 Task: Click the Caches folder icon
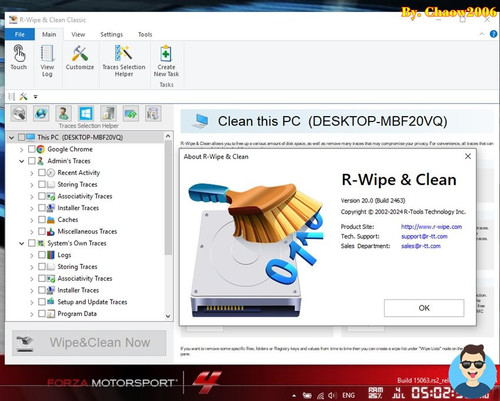coord(51,220)
